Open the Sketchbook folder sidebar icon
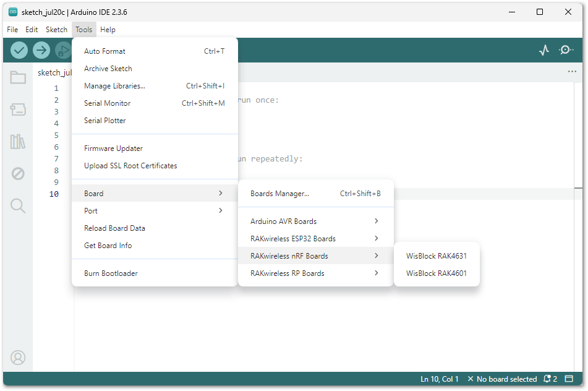The image size is (588, 391). coord(18,78)
